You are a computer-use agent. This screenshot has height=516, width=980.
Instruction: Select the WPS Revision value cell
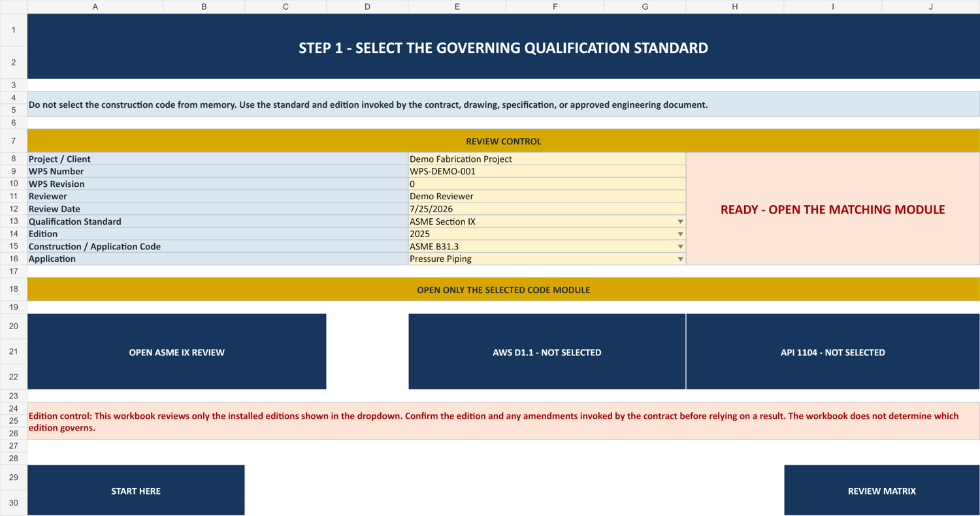tap(547, 184)
